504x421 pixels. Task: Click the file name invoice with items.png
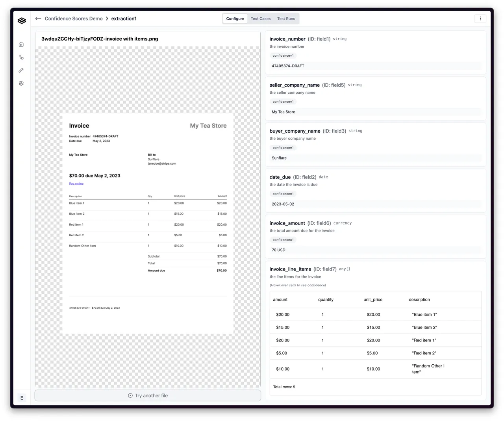coord(100,39)
